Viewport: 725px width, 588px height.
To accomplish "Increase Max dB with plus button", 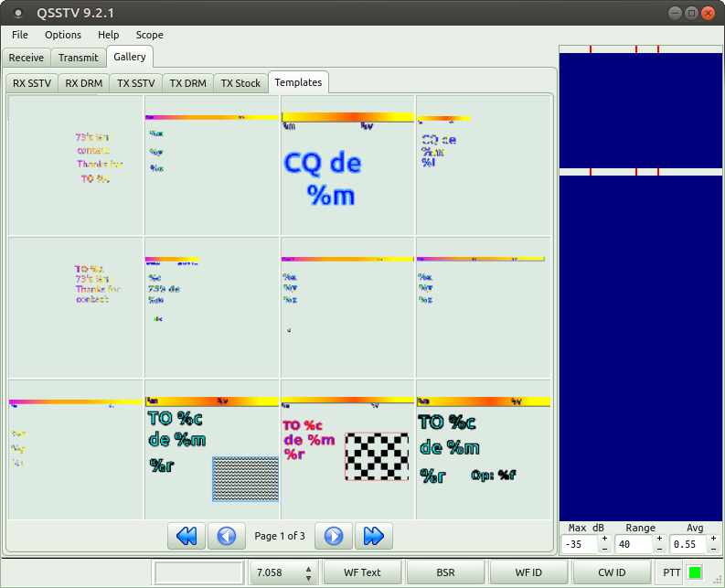I will [x=604, y=539].
